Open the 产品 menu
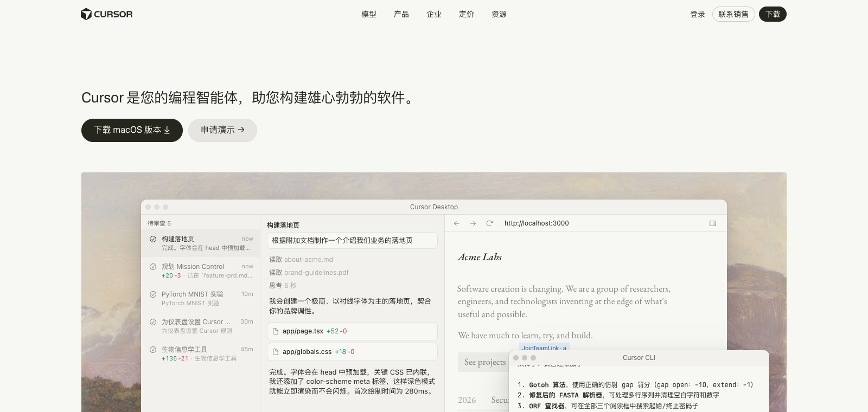 click(401, 14)
